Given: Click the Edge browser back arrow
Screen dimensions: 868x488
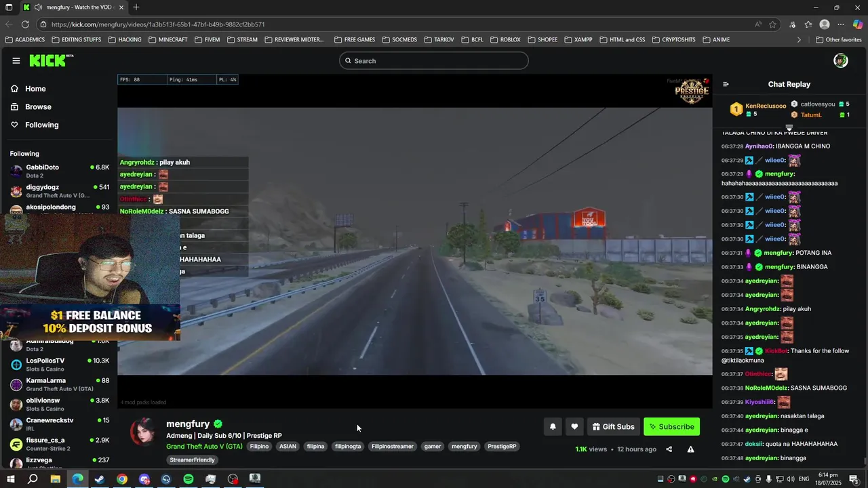Looking at the screenshot, I should click(x=9, y=24).
